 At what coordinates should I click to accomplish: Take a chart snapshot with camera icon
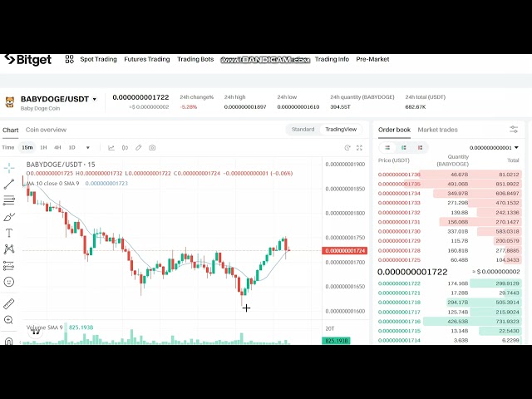click(152, 148)
